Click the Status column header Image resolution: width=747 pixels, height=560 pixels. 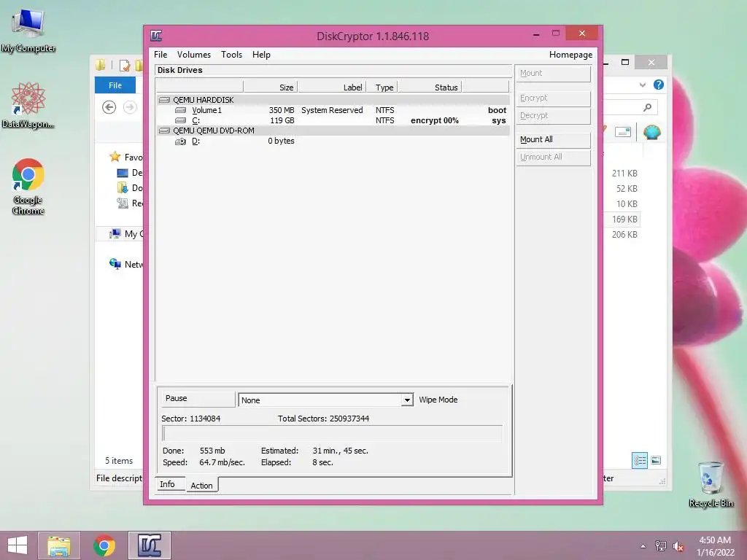pyautogui.click(x=430, y=87)
